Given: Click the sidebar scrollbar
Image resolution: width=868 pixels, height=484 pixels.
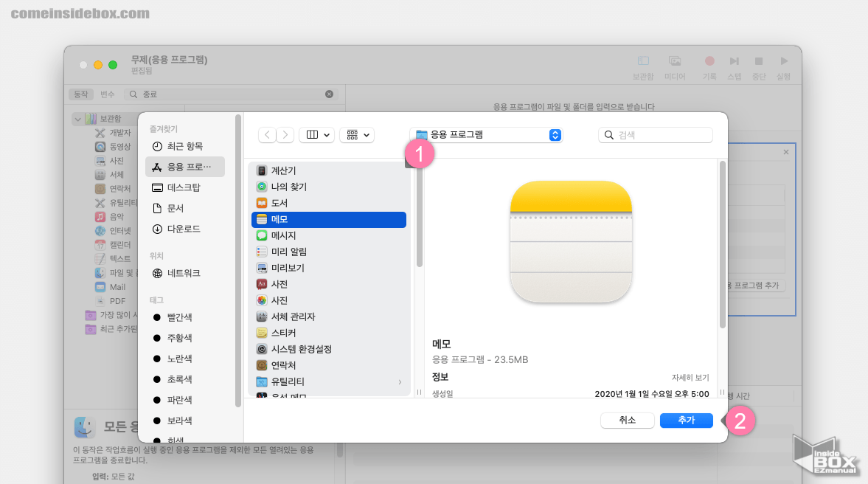Looking at the screenshot, I should point(238,260).
